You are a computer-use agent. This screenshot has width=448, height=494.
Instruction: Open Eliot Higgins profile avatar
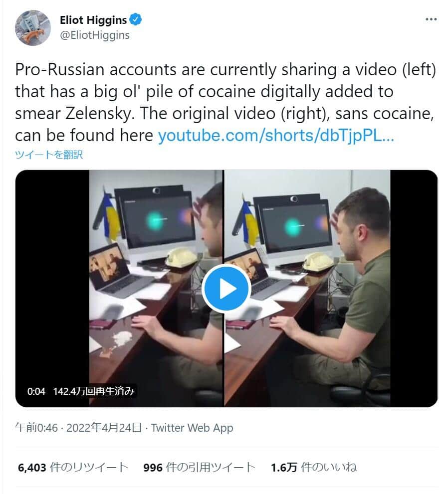tap(32, 27)
